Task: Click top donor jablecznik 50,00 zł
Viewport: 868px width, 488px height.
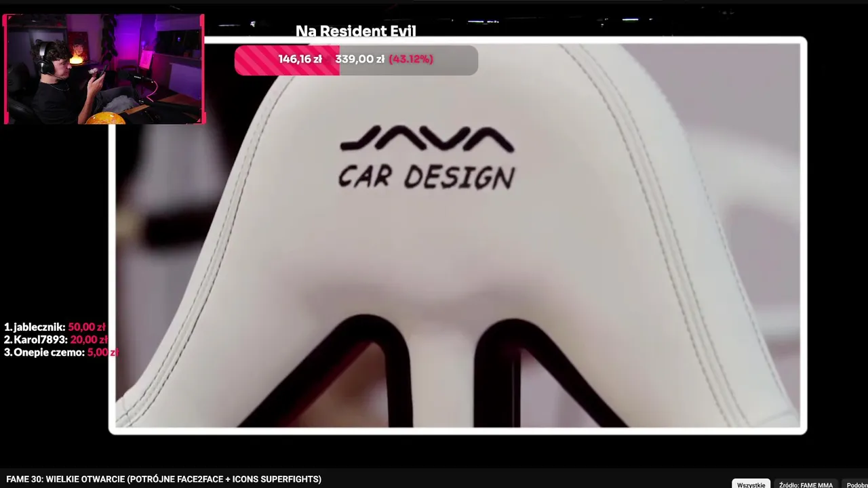Action: 55,327
